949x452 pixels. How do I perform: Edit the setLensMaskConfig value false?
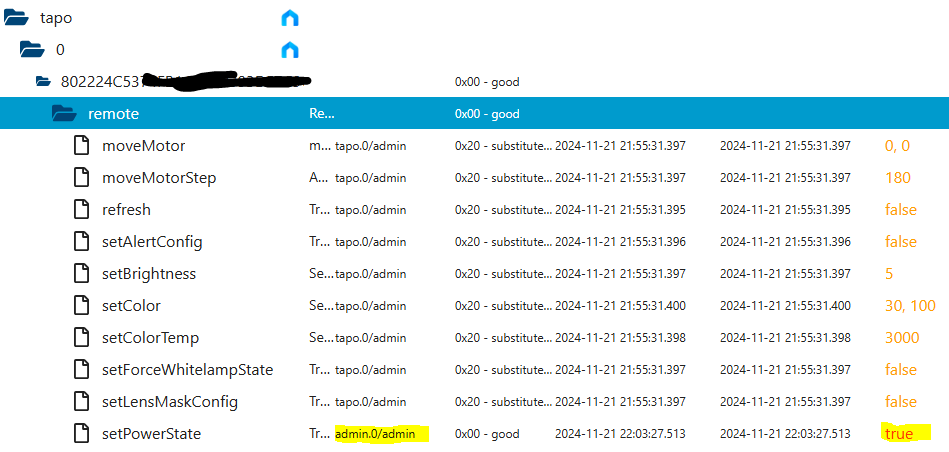[x=901, y=402]
